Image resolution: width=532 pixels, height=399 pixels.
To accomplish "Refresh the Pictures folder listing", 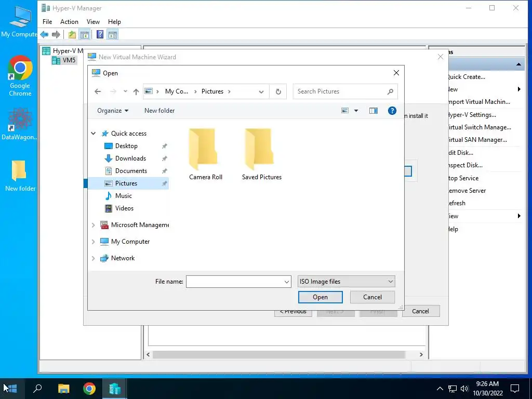I will click(x=278, y=91).
